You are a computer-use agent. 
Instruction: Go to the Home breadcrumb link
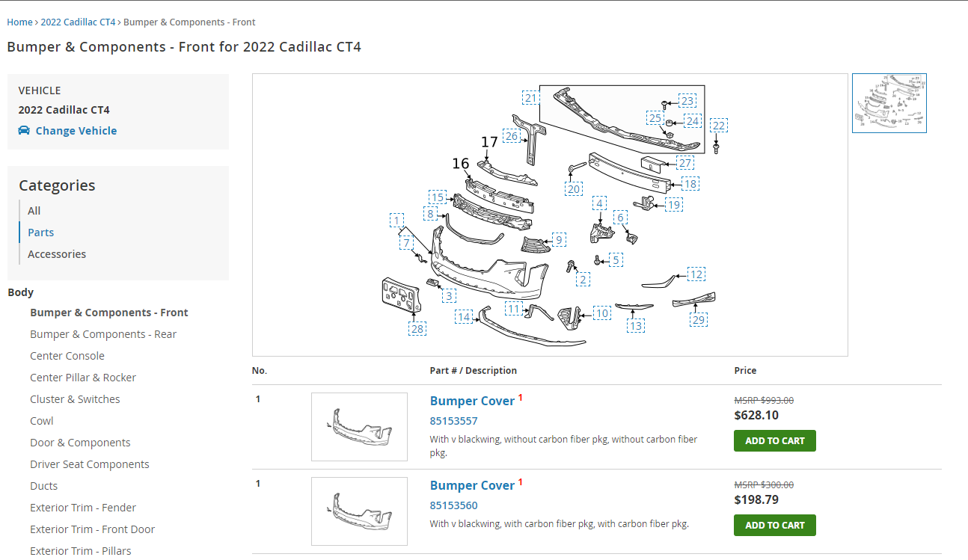click(x=19, y=22)
